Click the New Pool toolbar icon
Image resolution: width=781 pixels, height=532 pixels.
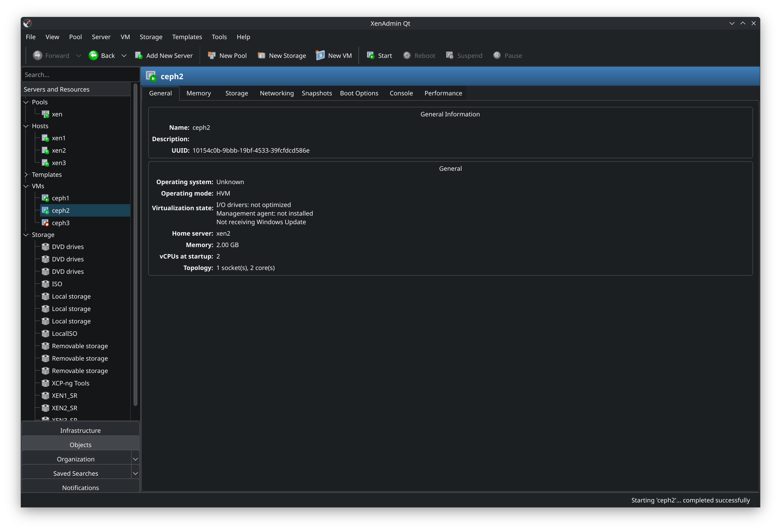point(211,55)
